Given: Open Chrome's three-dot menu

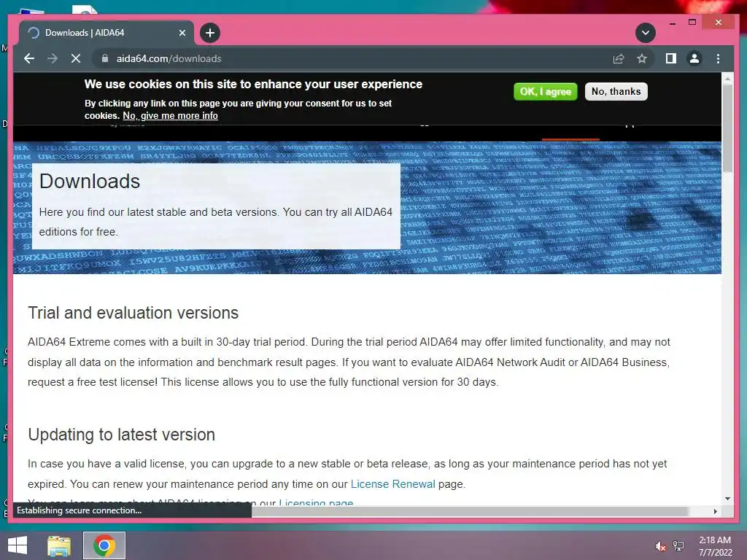Looking at the screenshot, I should pos(718,58).
